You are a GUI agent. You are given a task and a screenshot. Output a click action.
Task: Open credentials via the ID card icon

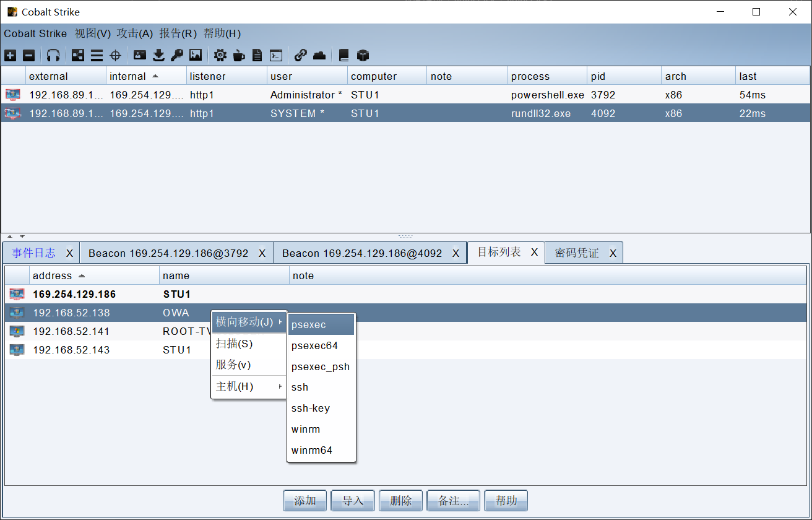(140, 56)
